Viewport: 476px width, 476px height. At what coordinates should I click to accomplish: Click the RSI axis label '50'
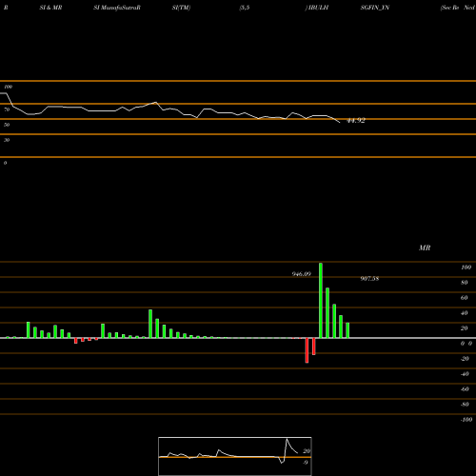pyautogui.click(x=7, y=125)
